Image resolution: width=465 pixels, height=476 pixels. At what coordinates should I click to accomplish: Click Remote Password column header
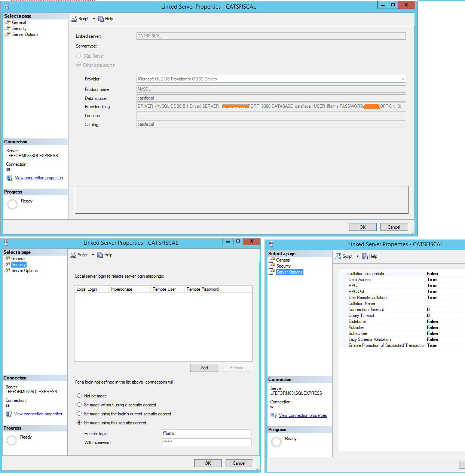coord(218,289)
